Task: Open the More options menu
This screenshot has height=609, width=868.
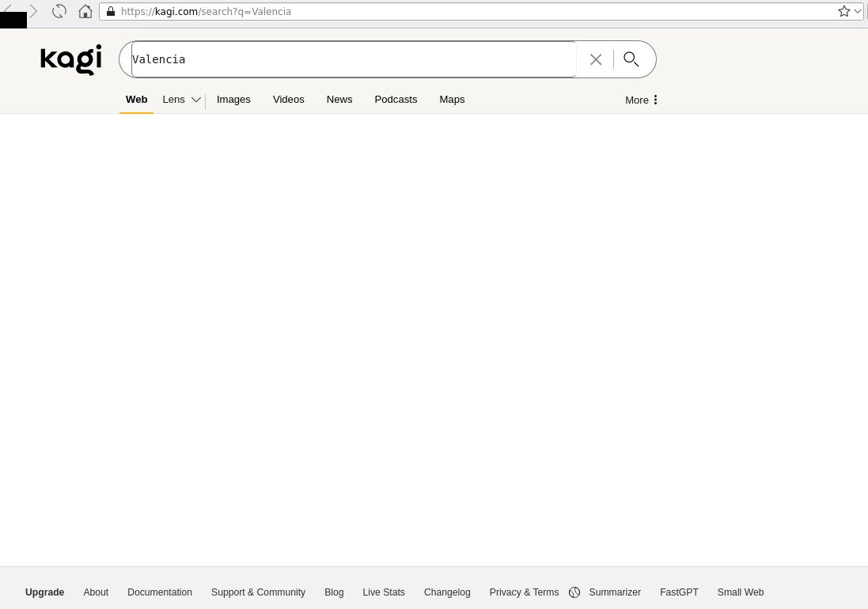Action: tap(642, 100)
